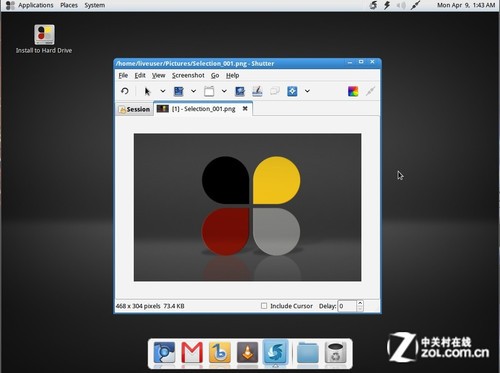Click the 73.4 KB file size text

(174, 306)
